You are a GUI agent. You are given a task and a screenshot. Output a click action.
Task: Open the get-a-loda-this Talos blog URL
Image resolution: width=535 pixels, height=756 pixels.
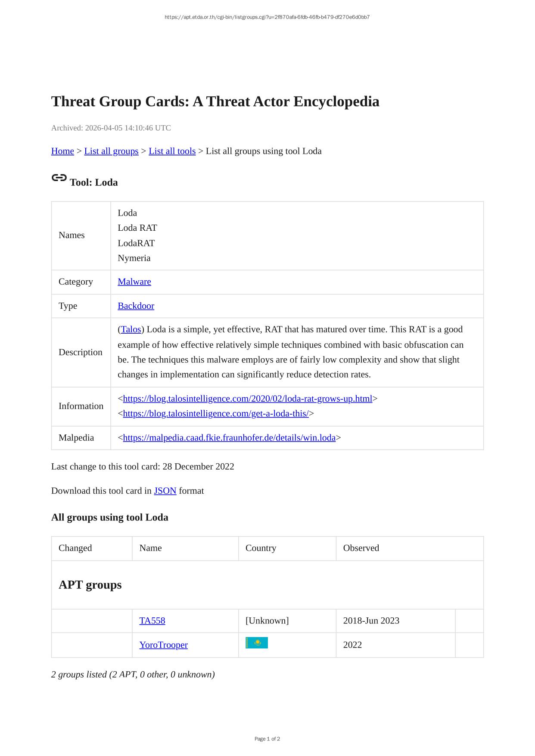(x=216, y=413)
